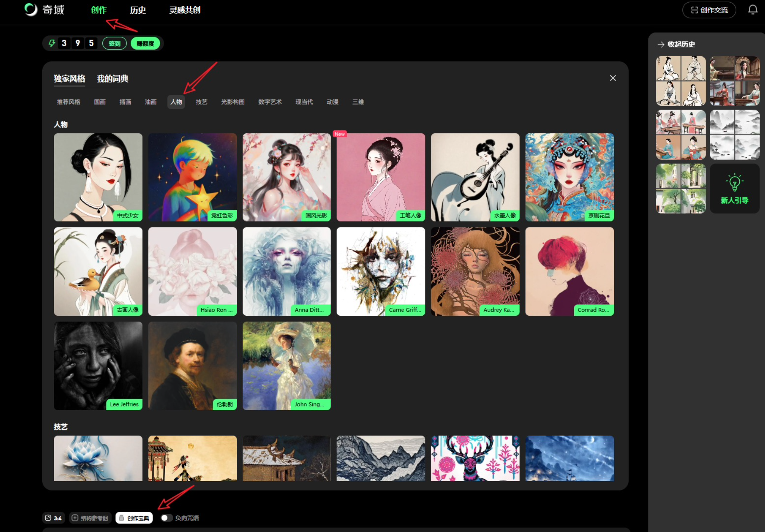Click the 奇域 logo icon

pos(31,9)
